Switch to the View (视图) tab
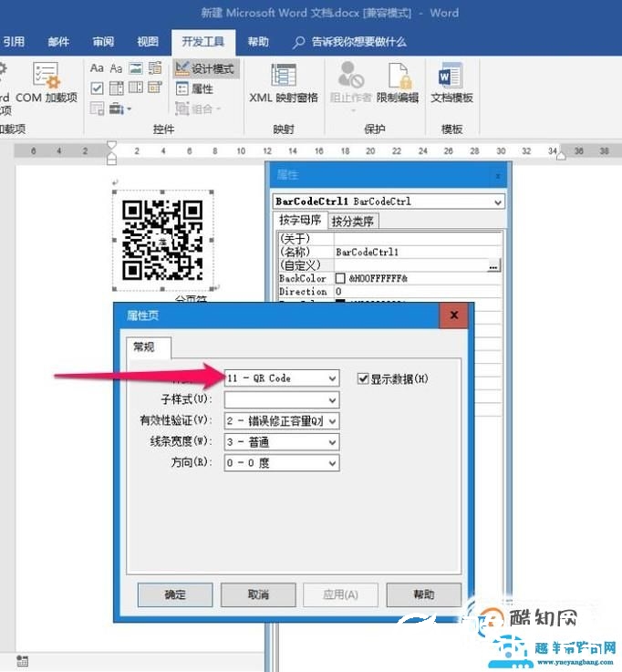The height and width of the screenshot is (672, 622). [148, 42]
